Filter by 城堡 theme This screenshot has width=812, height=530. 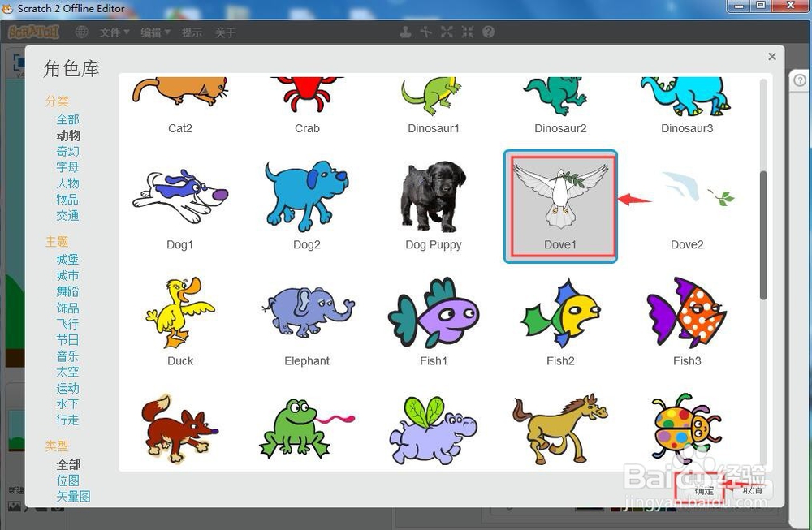click(68, 260)
